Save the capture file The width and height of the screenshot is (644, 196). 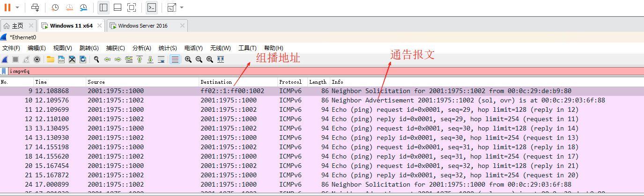pyautogui.click(x=61, y=59)
